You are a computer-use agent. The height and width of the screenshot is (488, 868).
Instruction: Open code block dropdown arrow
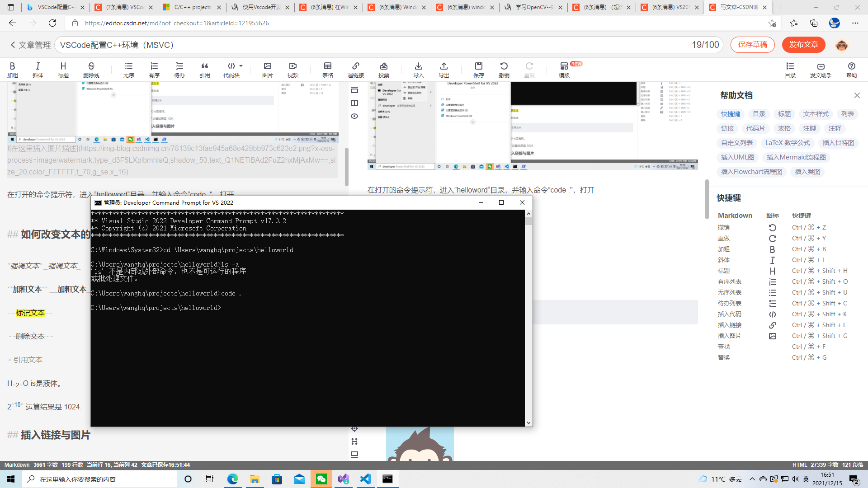pos(241,66)
